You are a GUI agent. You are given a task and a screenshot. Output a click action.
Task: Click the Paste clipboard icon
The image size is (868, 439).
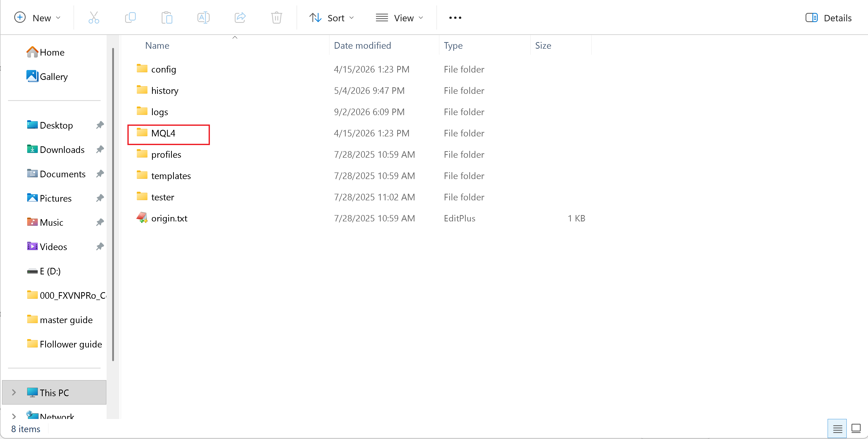point(167,17)
